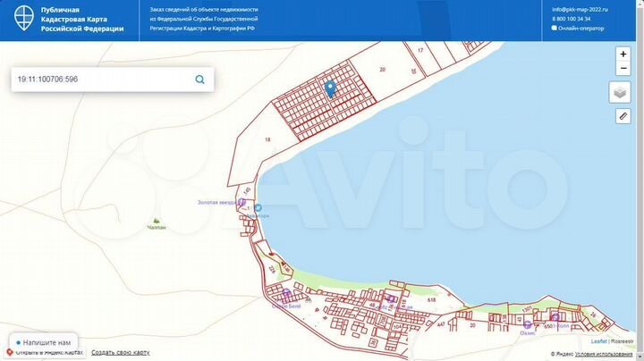Viewport: 644px width, 361px height.
Task: Select the Золотая звезда place marker
Action: (x=241, y=202)
